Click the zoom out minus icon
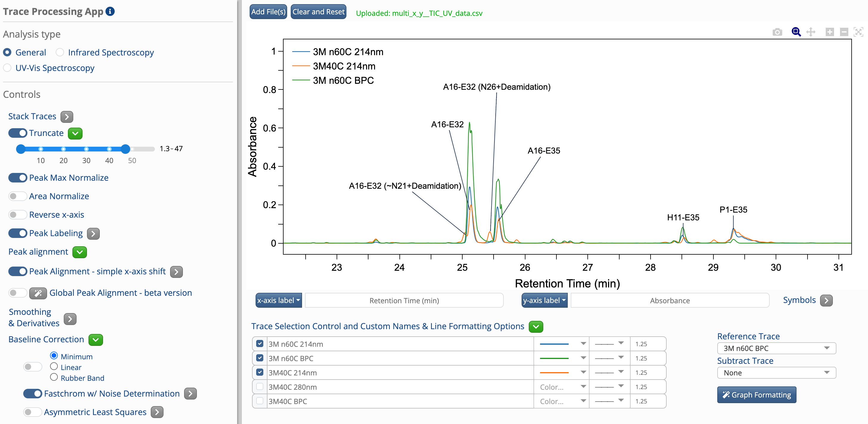Viewport: 868px width, 424px height. pyautogui.click(x=844, y=32)
